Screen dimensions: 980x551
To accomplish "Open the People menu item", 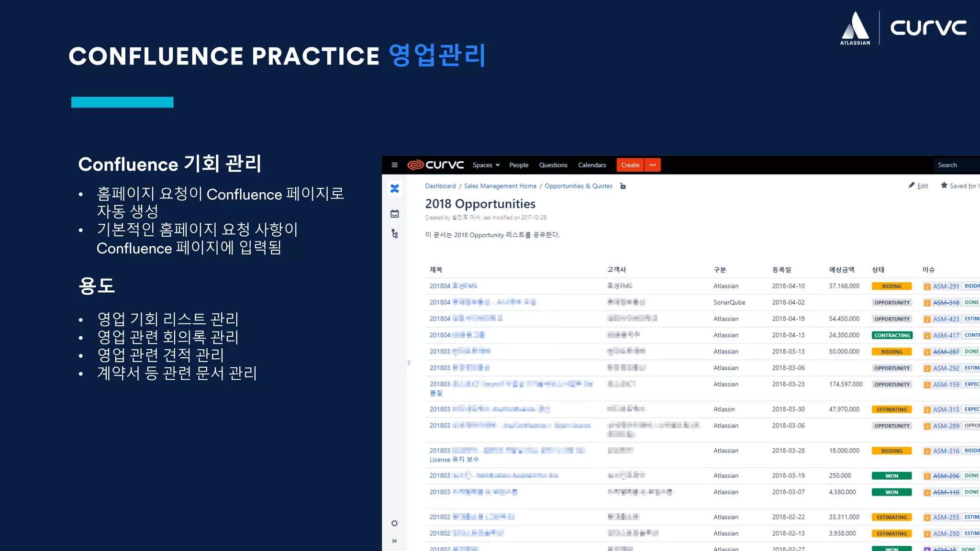I will pos(519,165).
